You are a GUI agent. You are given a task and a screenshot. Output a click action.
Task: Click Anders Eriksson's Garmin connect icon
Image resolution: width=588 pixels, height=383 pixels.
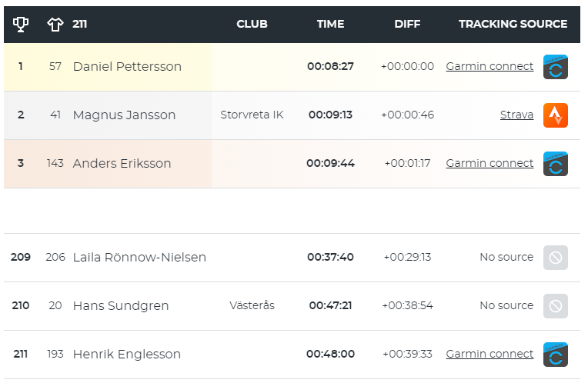(556, 163)
